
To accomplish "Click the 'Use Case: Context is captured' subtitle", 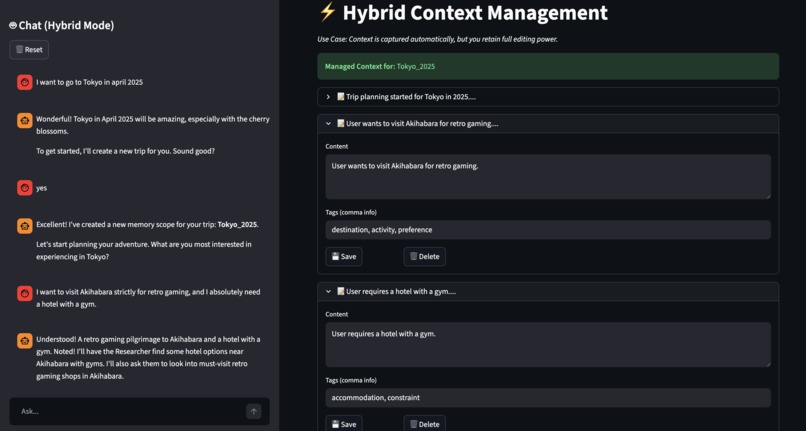I will click(437, 39).
